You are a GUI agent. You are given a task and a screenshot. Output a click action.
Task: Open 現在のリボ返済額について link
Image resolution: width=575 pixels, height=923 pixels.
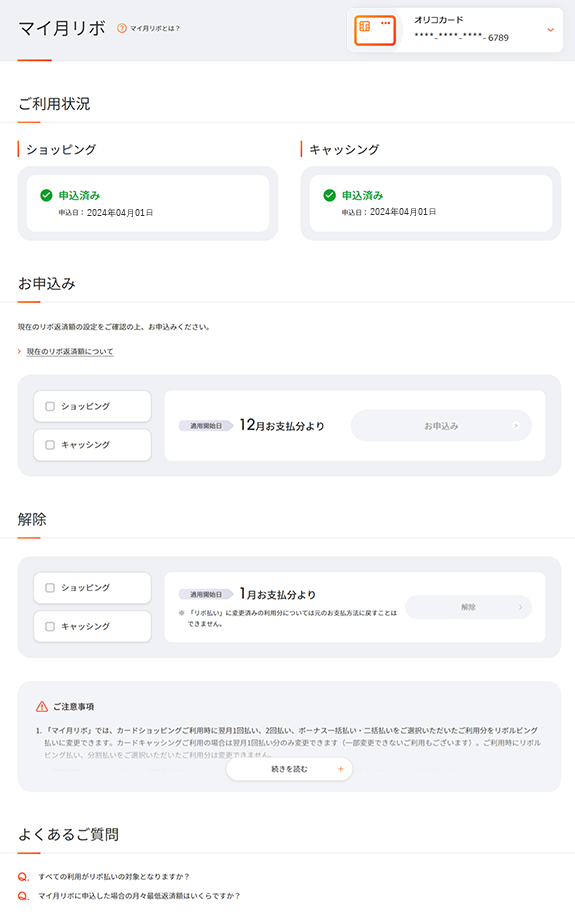coord(69,351)
